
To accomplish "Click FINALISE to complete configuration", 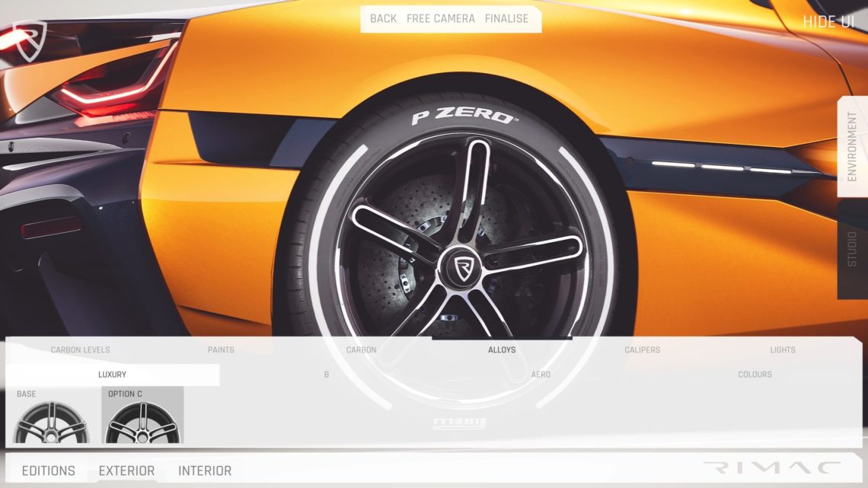I will (506, 18).
